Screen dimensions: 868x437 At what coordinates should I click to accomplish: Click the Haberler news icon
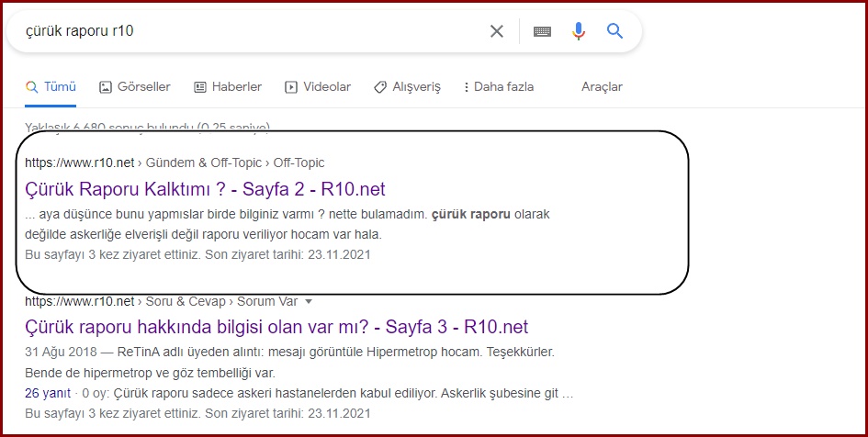[x=200, y=87]
